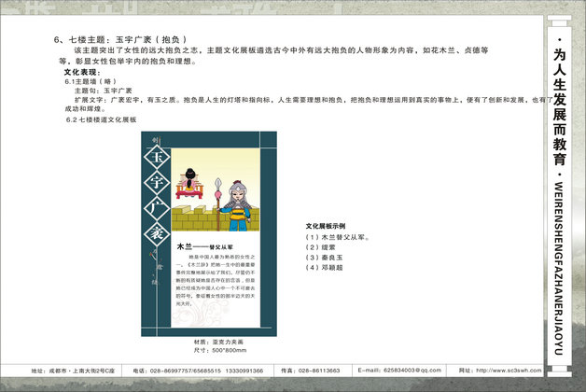
Task: Click the diamond with character "宇" on the poster
Action: point(157,183)
